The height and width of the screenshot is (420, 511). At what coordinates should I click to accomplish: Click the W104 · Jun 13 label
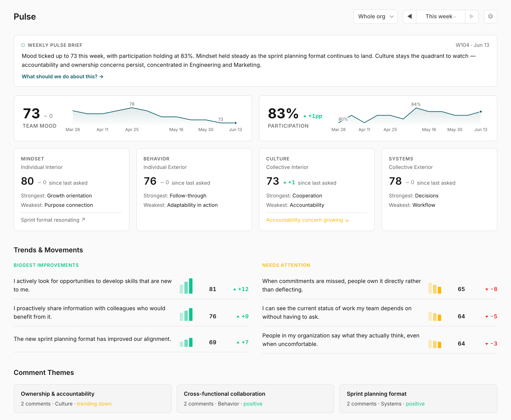[x=472, y=45]
